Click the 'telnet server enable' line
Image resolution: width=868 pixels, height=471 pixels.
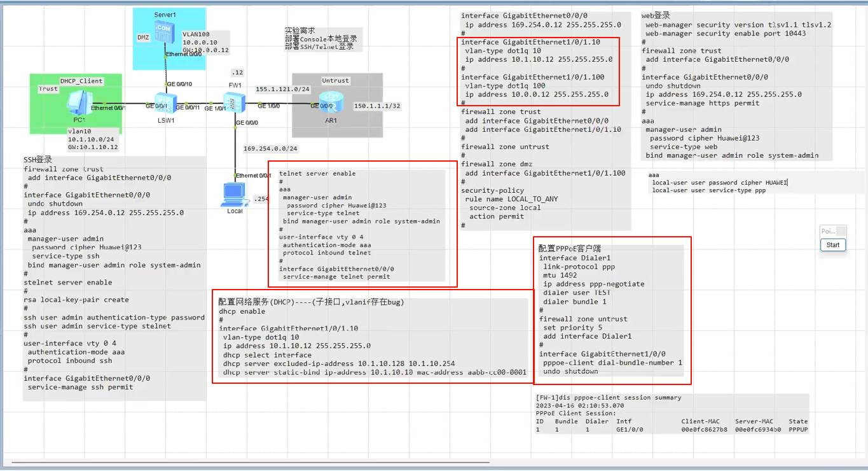tap(317, 173)
